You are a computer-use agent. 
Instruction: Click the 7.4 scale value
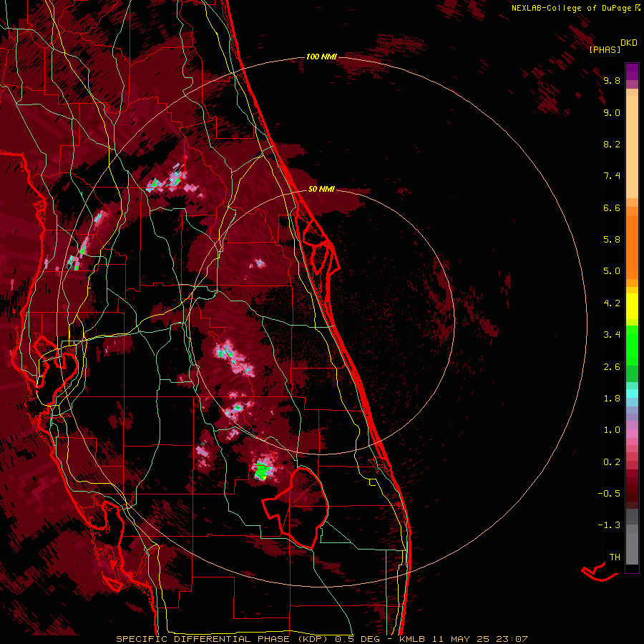(x=612, y=176)
